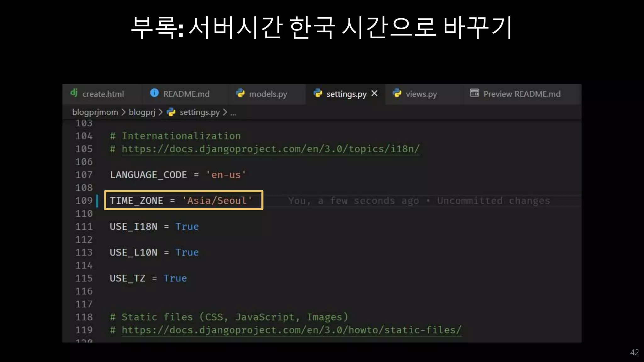Click the Internationalization comment line
The height and width of the screenshot is (362, 644).
click(x=175, y=136)
